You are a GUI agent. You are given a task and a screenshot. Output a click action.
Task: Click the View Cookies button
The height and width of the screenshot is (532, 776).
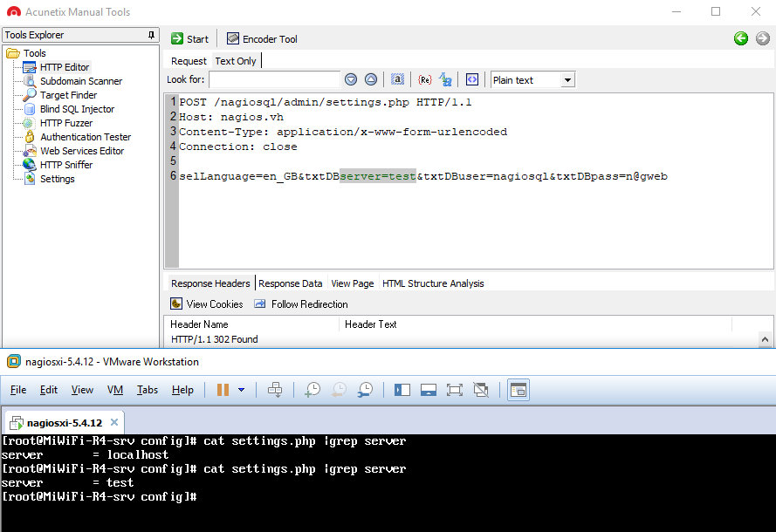click(207, 304)
